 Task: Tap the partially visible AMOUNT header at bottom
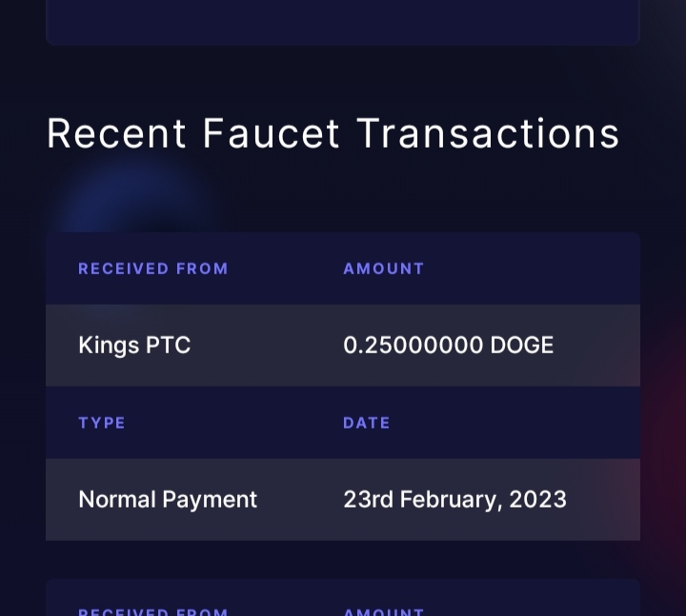[x=384, y=611]
